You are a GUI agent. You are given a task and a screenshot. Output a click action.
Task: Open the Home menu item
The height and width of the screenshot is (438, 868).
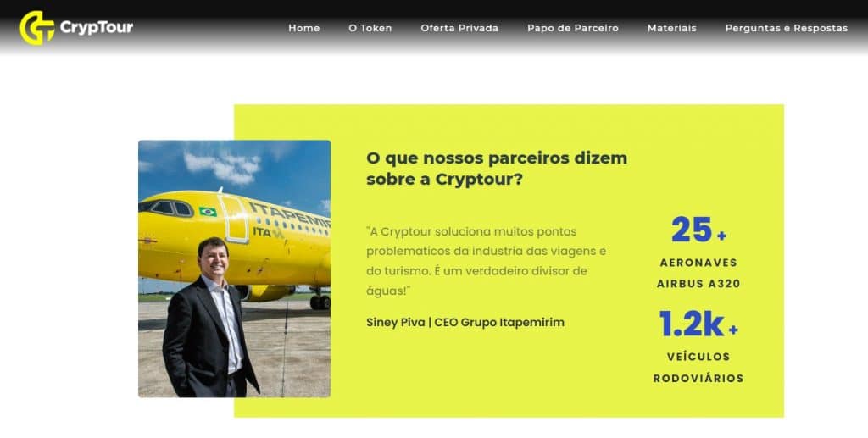click(x=304, y=28)
